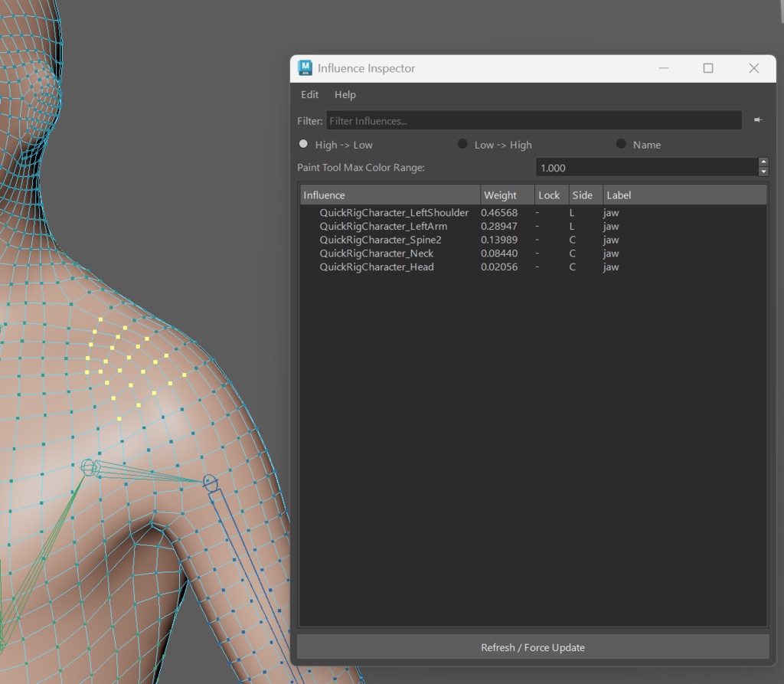Click the stepper up arrow for color range
The image size is (784, 684).
[x=763, y=162]
